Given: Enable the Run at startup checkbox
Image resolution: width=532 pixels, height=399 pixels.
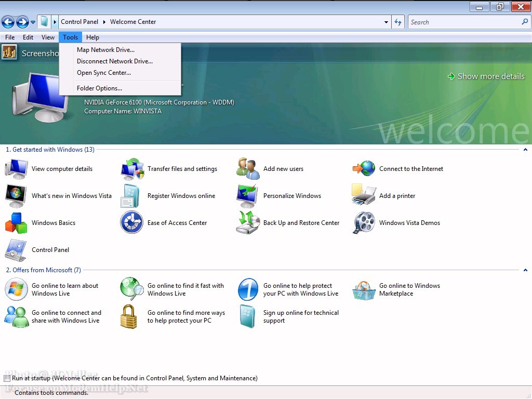Looking at the screenshot, I should (7, 378).
